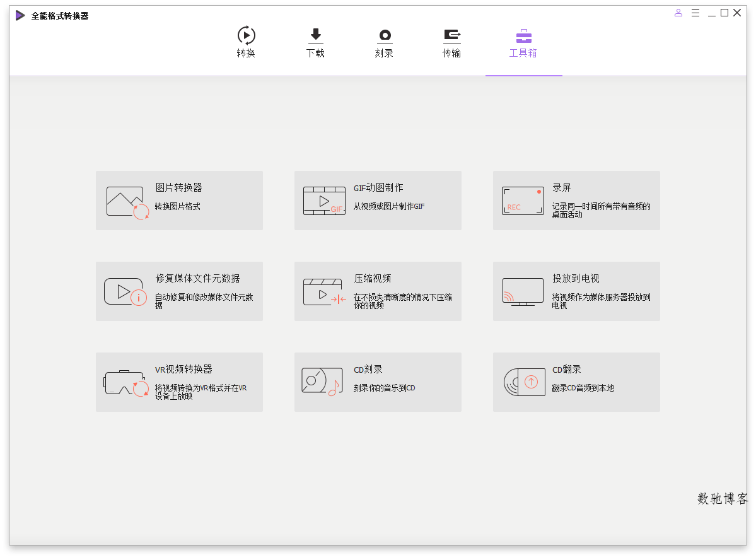Viewport: 756px width, 560px height.
Task: Click the compress video clapper icon
Action: pos(325,292)
